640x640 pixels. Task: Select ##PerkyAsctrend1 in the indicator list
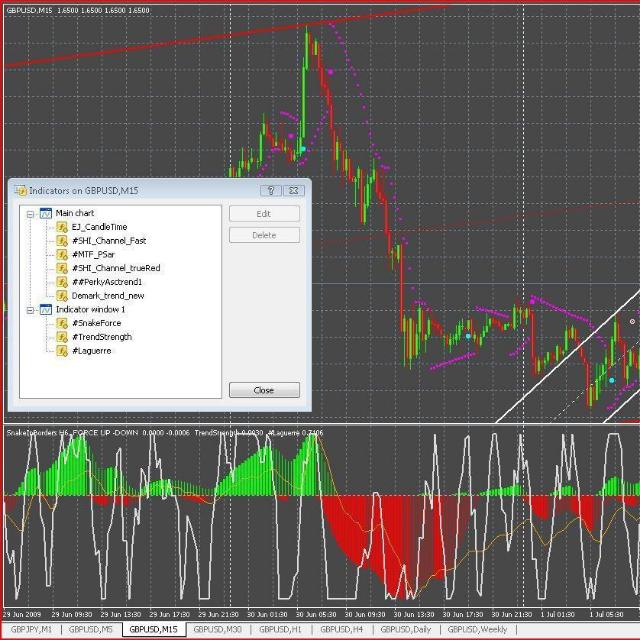(x=107, y=282)
